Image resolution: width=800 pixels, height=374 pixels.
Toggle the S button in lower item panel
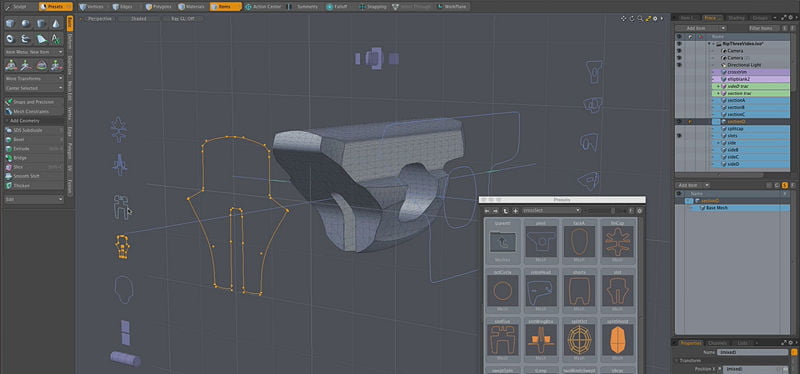(785, 185)
